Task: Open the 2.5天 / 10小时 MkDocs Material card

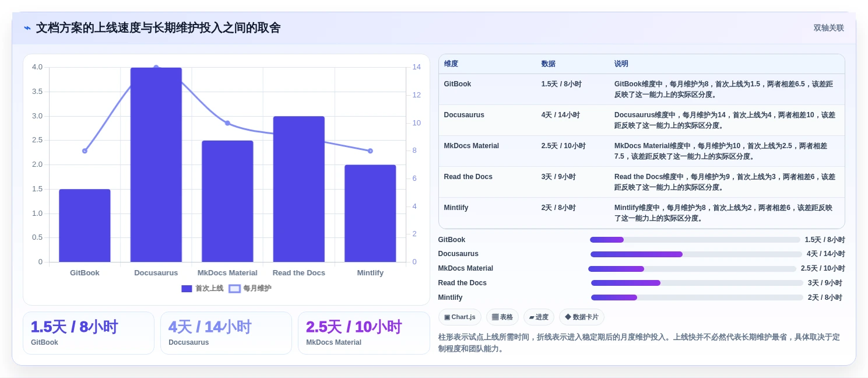Action: point(364,333)
